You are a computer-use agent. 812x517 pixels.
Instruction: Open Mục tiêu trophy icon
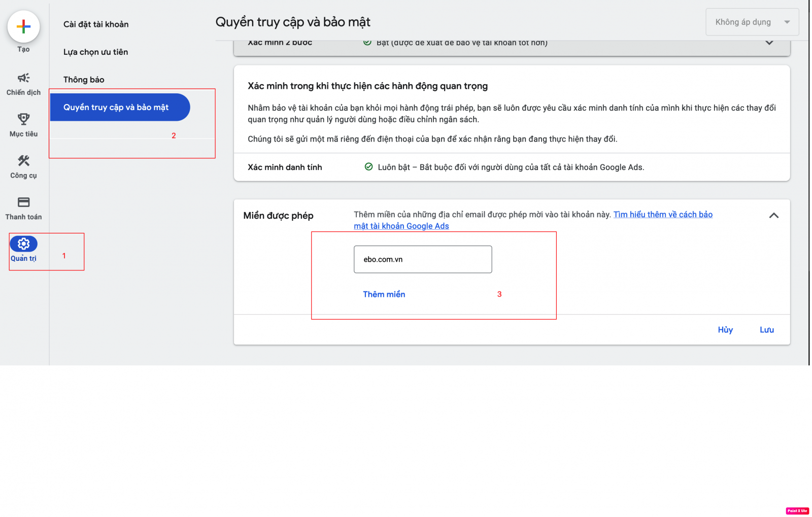click(23, 119)
